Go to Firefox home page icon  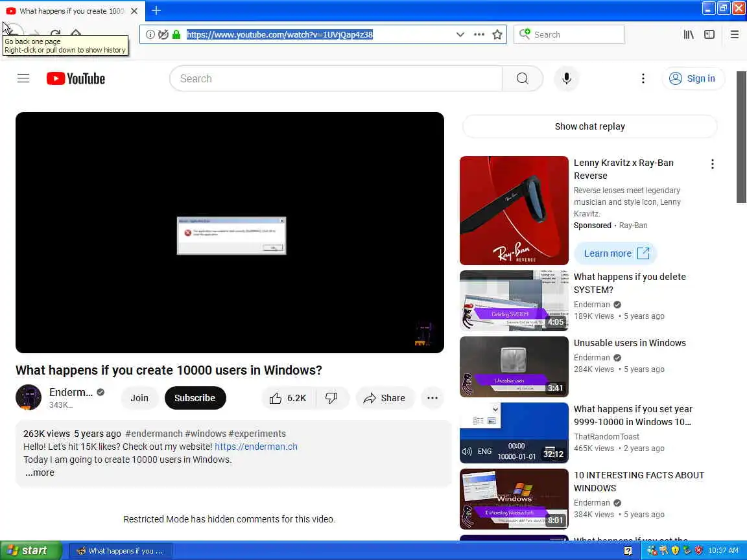click(x=76, y=33)
